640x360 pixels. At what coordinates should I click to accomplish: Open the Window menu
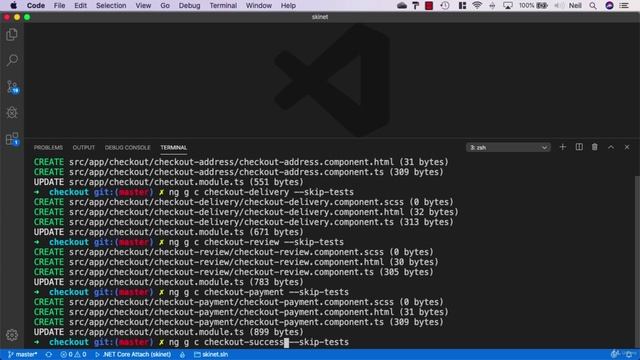coord(258,6)
